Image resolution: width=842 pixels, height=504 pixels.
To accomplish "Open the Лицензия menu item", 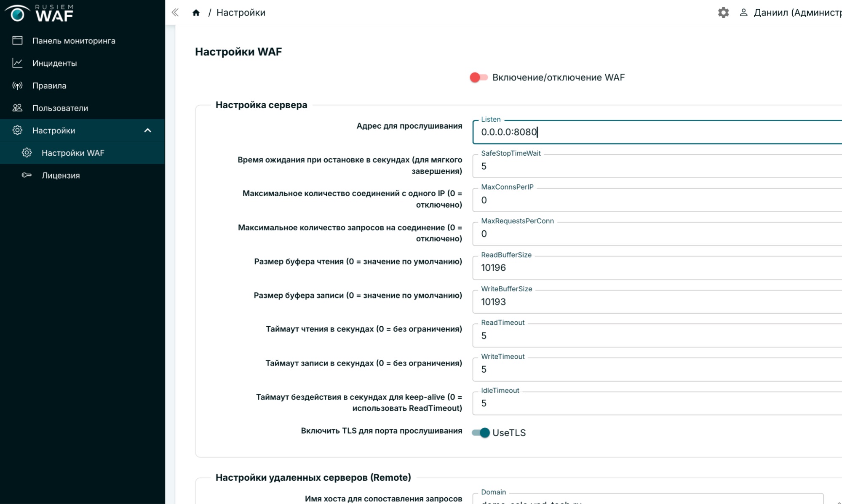I will (x=61, y=175).
